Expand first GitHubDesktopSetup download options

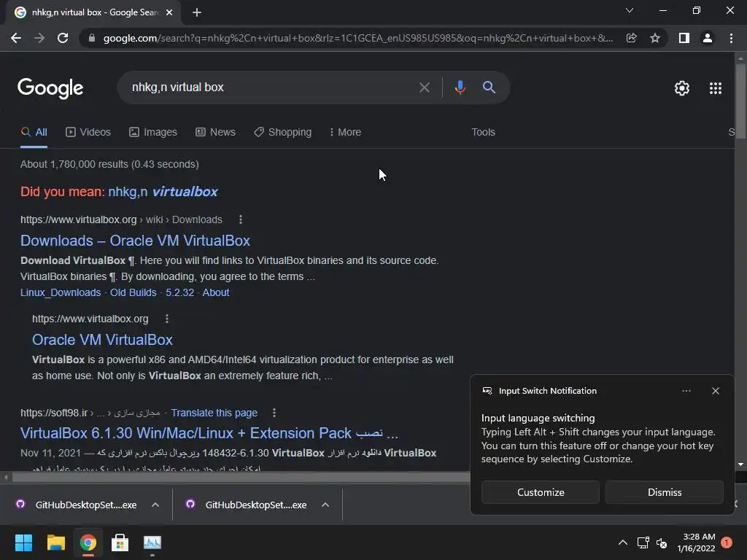[155, 505]
